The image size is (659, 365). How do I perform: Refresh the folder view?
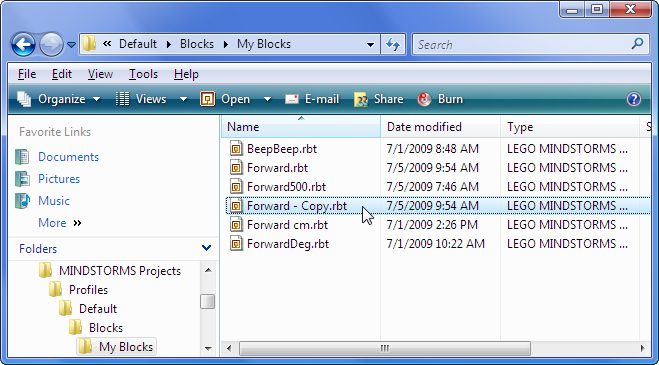(393, 45)
